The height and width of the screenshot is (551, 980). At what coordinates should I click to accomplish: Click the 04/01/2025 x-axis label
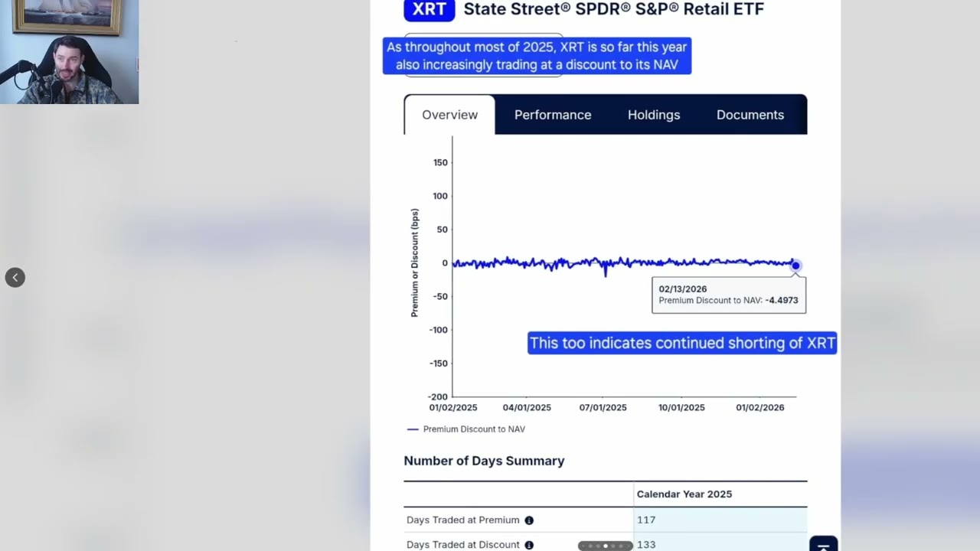coord(527,408)
